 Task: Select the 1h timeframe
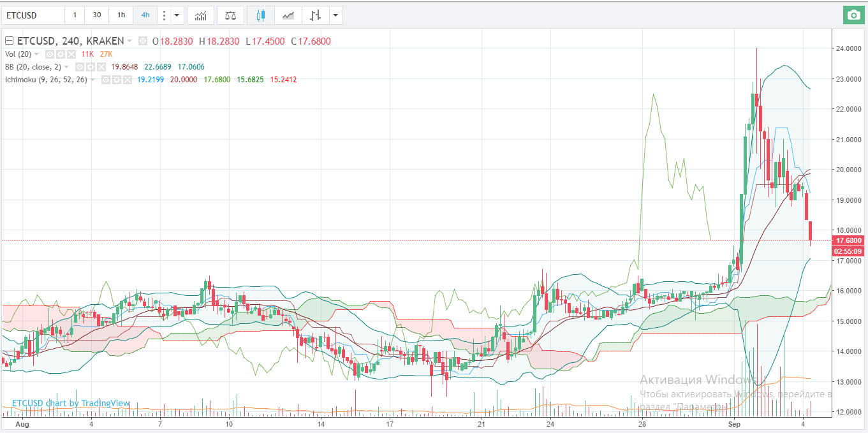(x=121, y=15)
